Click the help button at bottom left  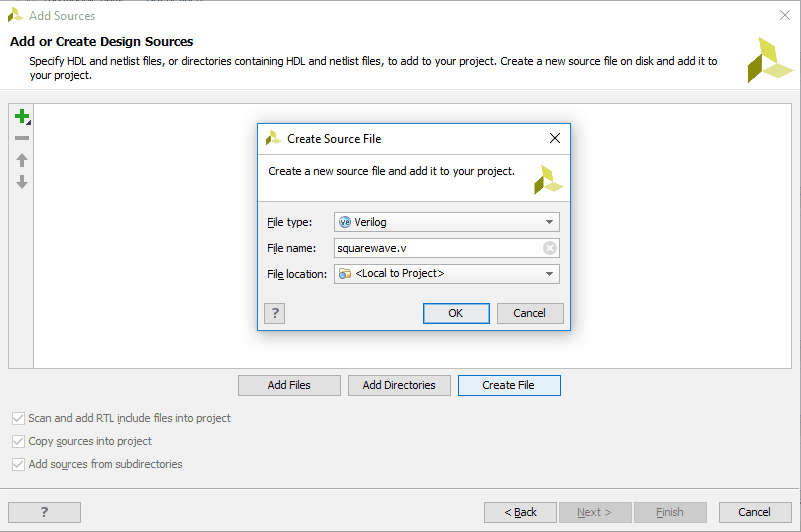tap(44, 512)
